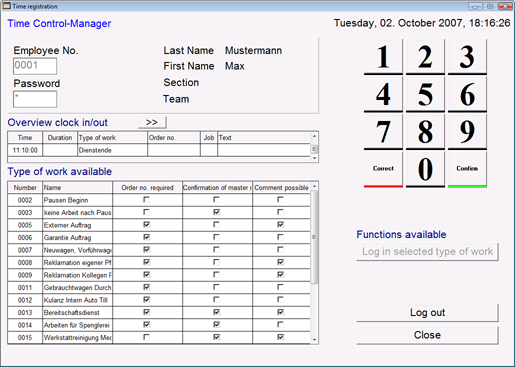
Task: Tap keypad digit 4
Action: pyautogui.click(x=383, y=94)
